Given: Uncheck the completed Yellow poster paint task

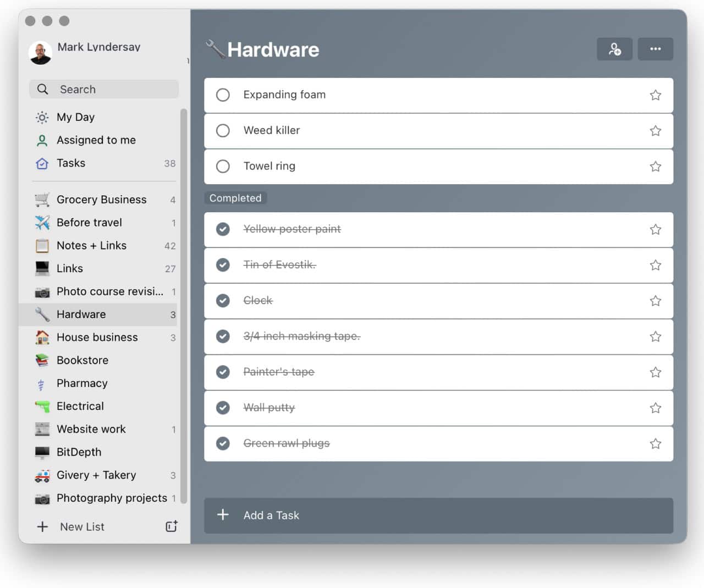Looking at the screenshot, I should tap(223, 229).
